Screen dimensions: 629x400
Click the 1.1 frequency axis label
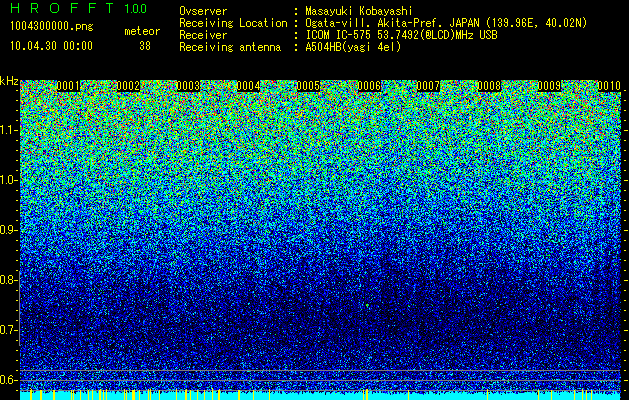click(x=9, y=130)
